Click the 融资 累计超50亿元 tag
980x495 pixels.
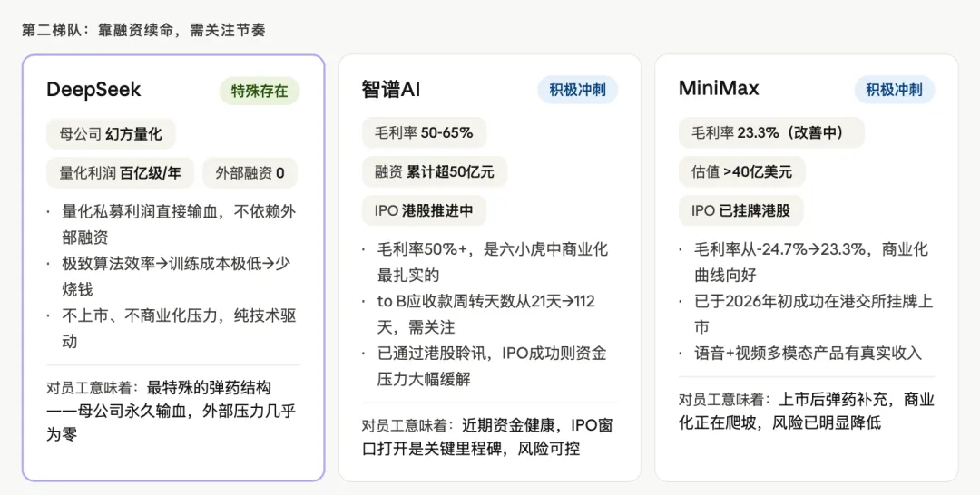[435, 171]
